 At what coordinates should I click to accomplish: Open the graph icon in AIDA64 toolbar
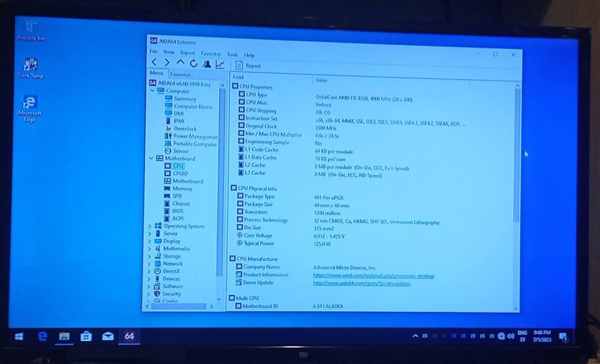point(220,64)
